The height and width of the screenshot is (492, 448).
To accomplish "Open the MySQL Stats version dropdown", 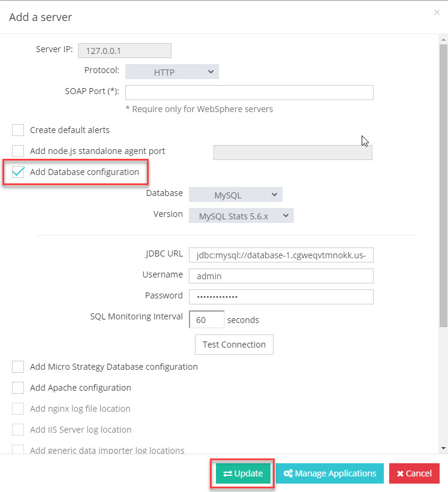I will click(241, 216).
